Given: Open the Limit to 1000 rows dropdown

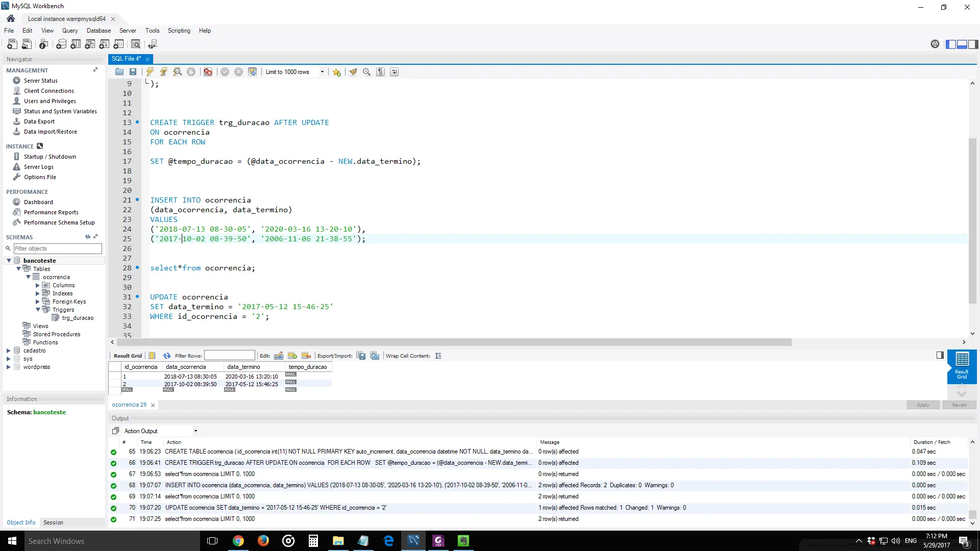Looking at the screenshot, I should pyautogui.click(x=322, y=72).
